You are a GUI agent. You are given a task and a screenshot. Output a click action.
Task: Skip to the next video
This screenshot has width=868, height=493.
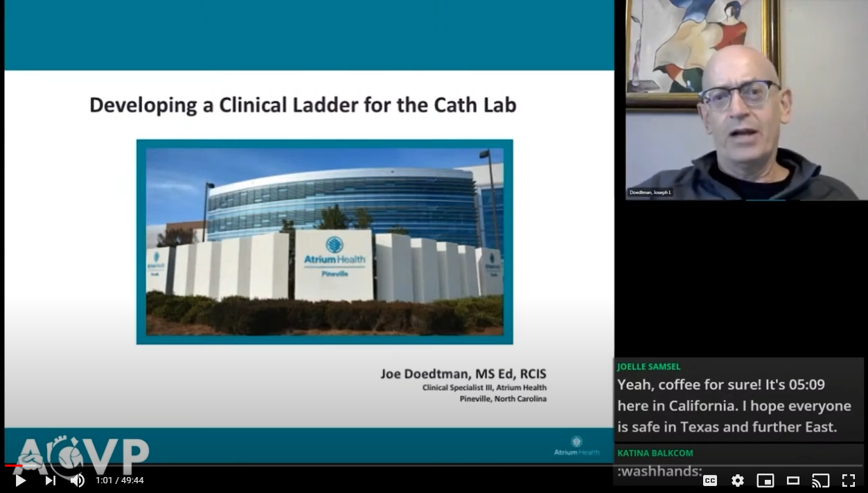pyautogui.click(x=51, y=480)
